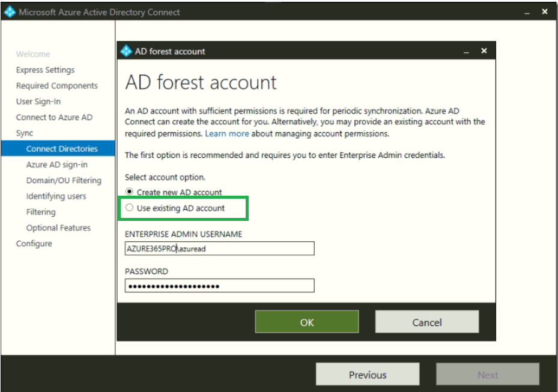Select Use existing AD account option

tap(175, 208)
